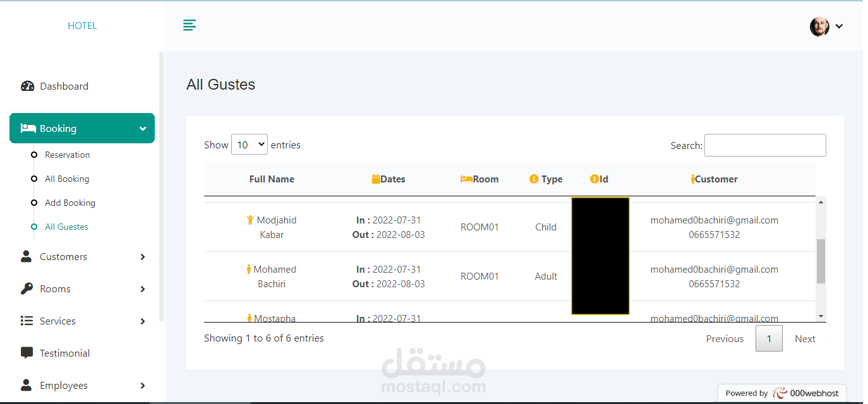Click the Testimonial speech bubble icon
This screenshot has height=404, width=868.
[x=27, y=353]
